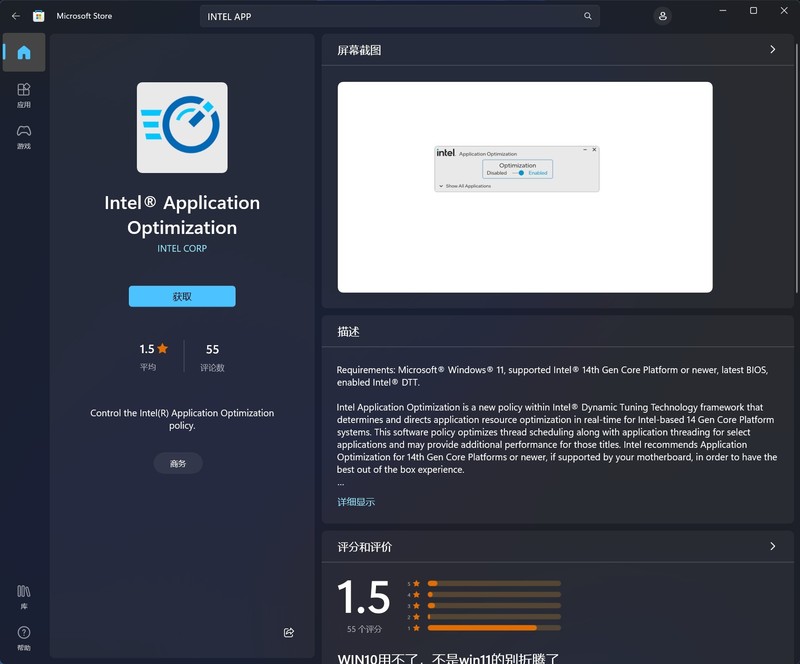Image resolution: width=800 pixels, height=664 pixels.
Task: Maximize the Microsoft Store window
Action: tap(753, 11)
